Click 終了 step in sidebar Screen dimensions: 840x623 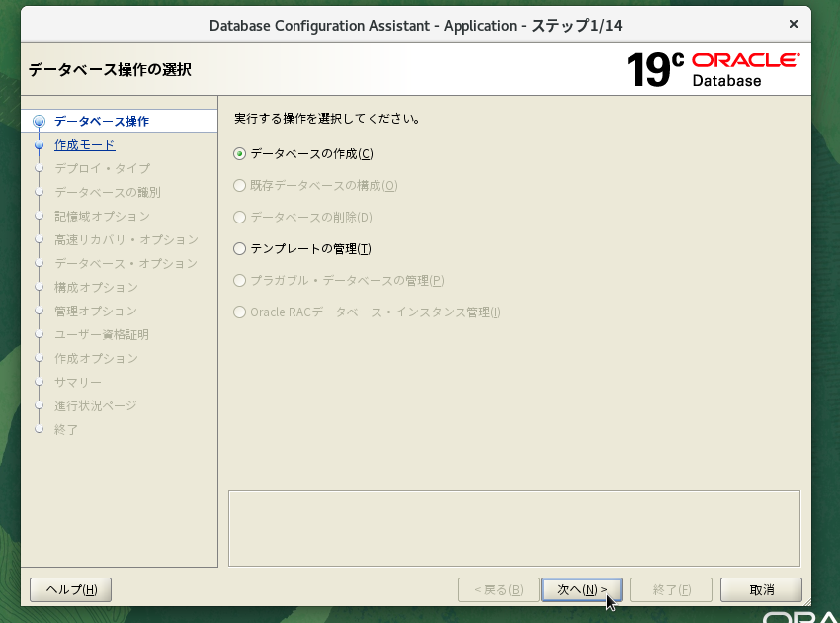[66, 429]
